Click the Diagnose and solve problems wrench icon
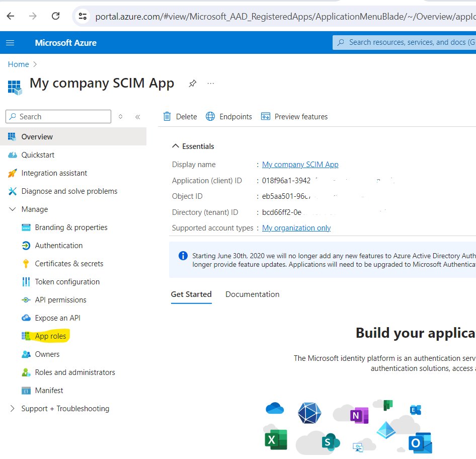476x459 pixels. tap(13, 191)
